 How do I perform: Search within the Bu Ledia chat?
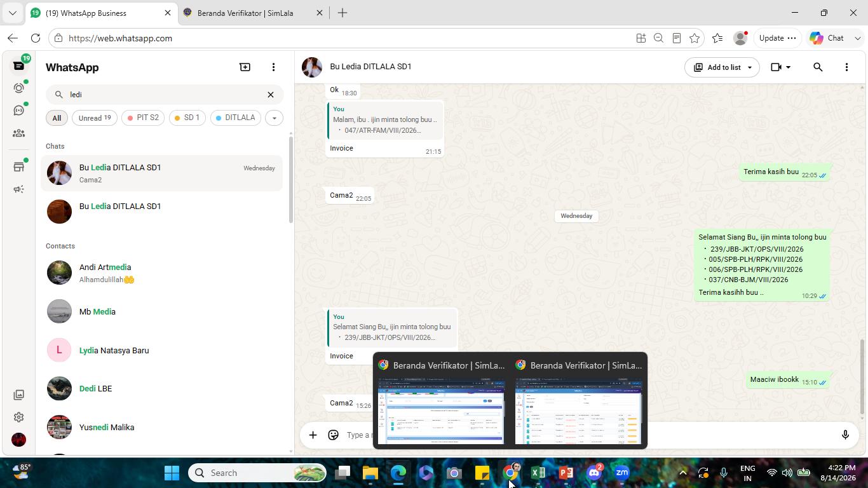[818, 67]
